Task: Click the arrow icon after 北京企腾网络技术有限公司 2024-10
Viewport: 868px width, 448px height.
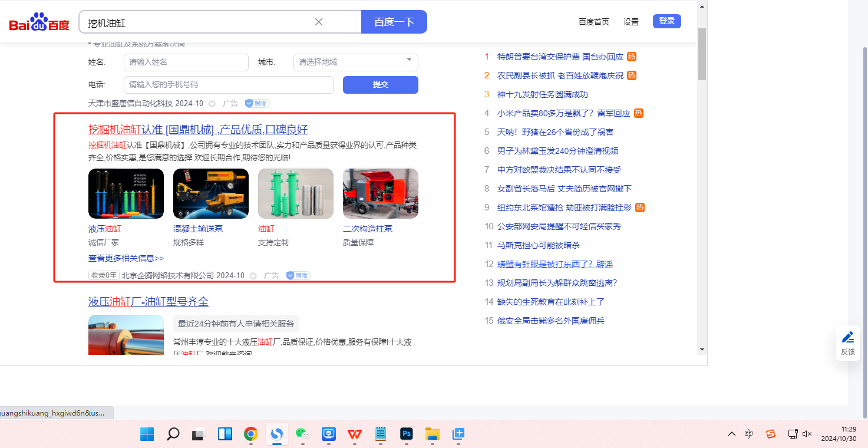Action: click(x=253, y=276)
